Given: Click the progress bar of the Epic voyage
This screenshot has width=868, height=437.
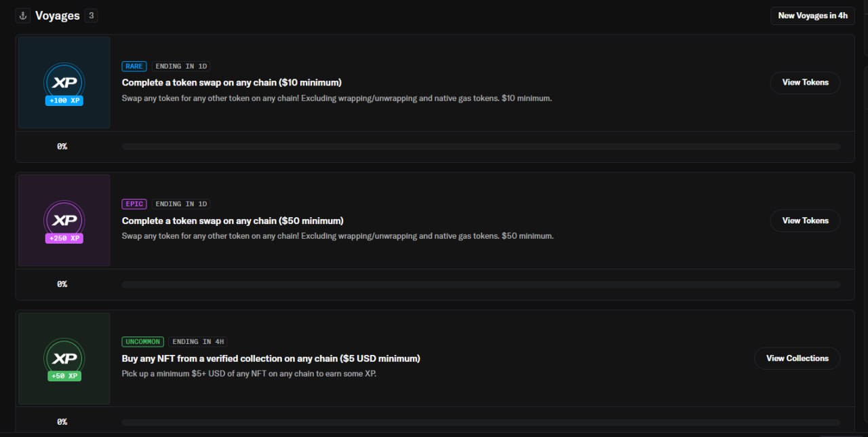Looking at the screenshot, I should coord(481,284).
